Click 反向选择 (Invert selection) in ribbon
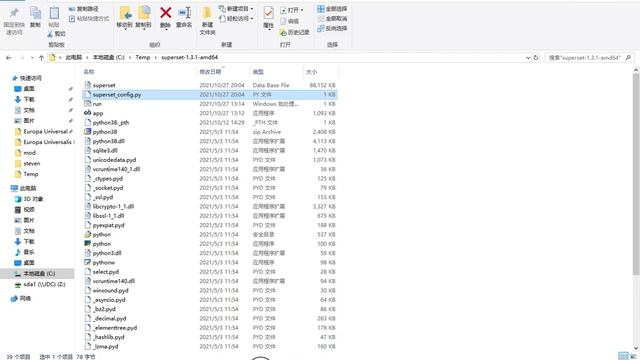The image size is (640, 360). 332,29
